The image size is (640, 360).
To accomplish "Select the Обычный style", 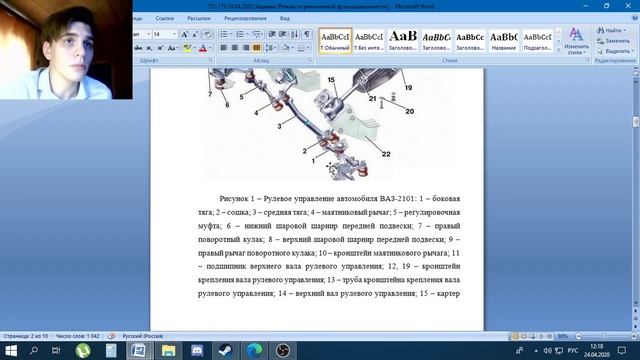I will [335, 41].
